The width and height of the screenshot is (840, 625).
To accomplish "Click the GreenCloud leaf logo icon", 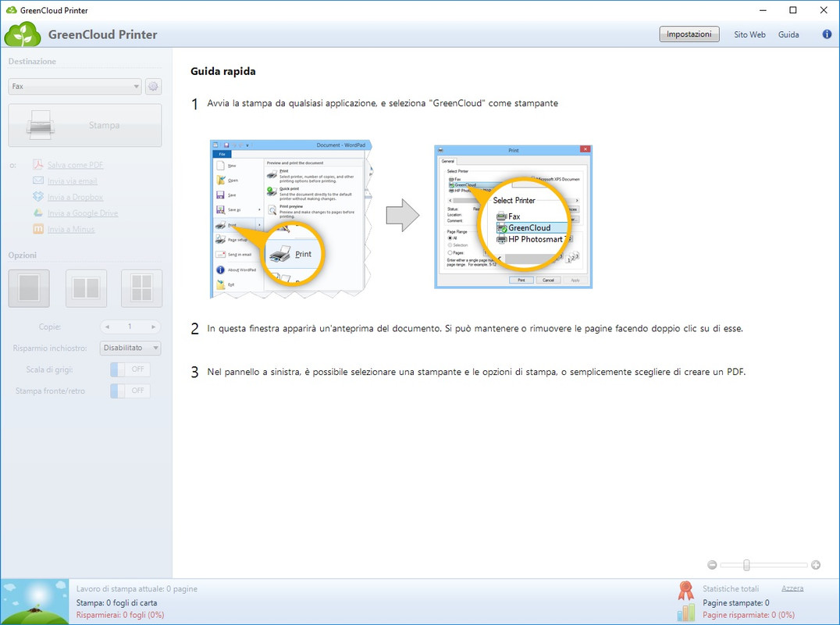I will (22, 34).
